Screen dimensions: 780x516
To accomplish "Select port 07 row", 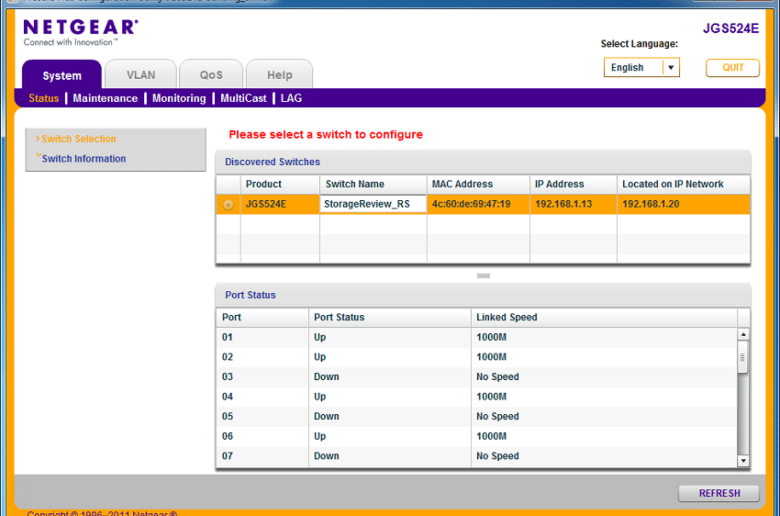I will (477, 456).
